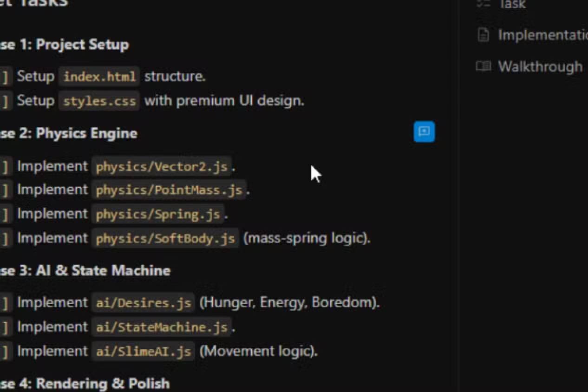
Task: Click the physics/Spring.js code label
Action: [x=158, y=214]
